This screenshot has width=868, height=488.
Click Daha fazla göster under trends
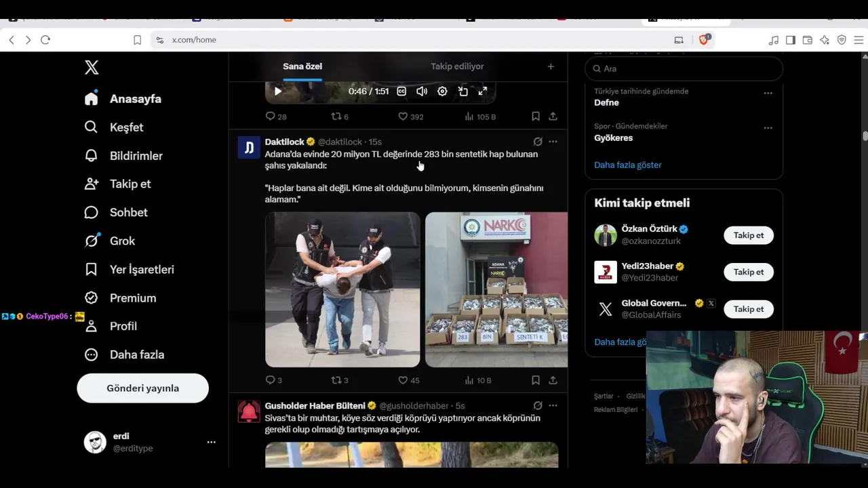coord(628,165)
